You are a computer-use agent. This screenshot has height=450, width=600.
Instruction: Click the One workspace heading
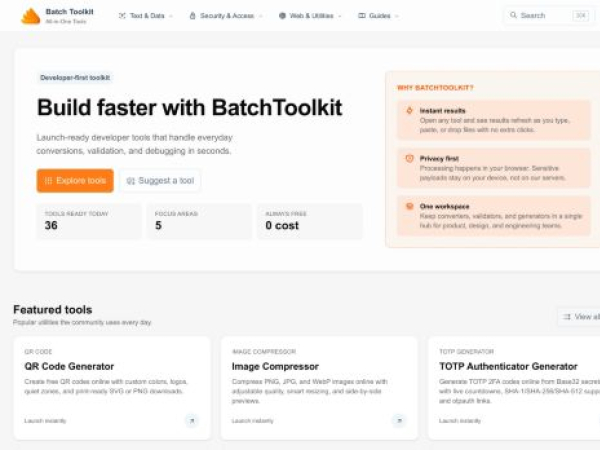click(x=445, y=206)
